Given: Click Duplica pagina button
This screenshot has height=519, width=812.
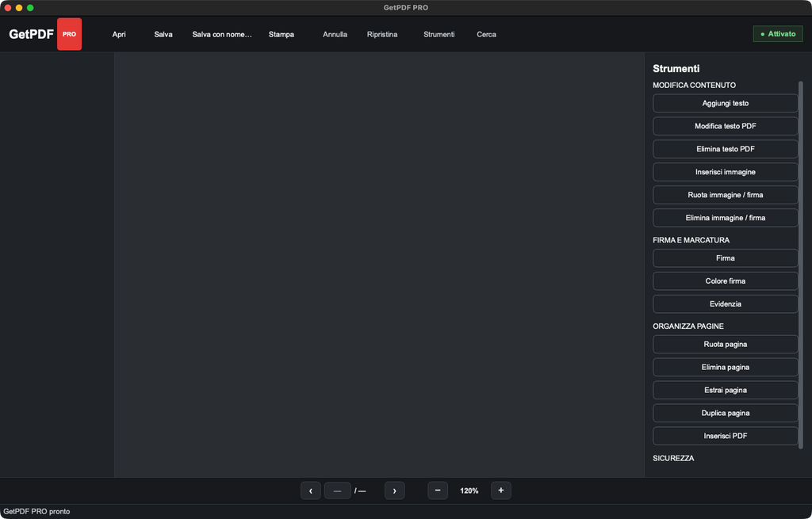Looking at the screenshot, I should coord(725,413).
